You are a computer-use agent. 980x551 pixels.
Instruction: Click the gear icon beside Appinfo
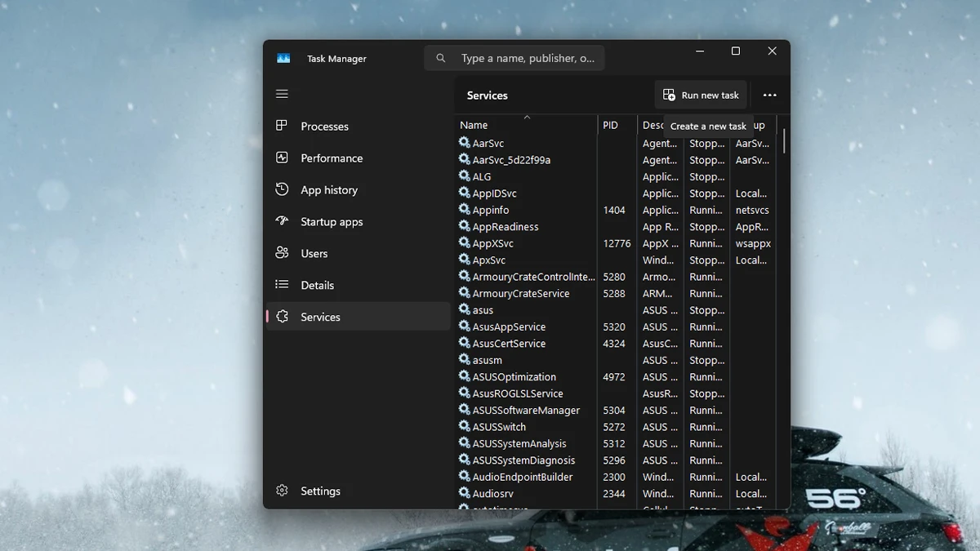coord(464,210)
